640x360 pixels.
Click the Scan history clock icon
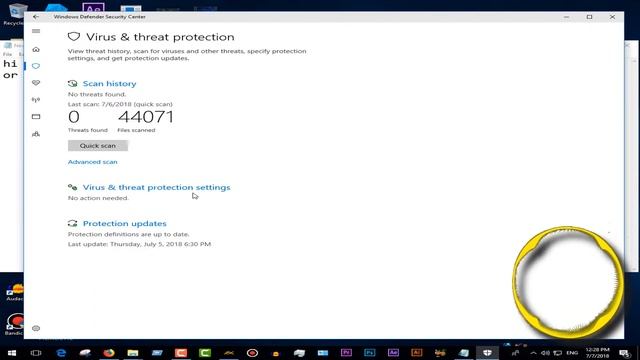coord(73,84)
